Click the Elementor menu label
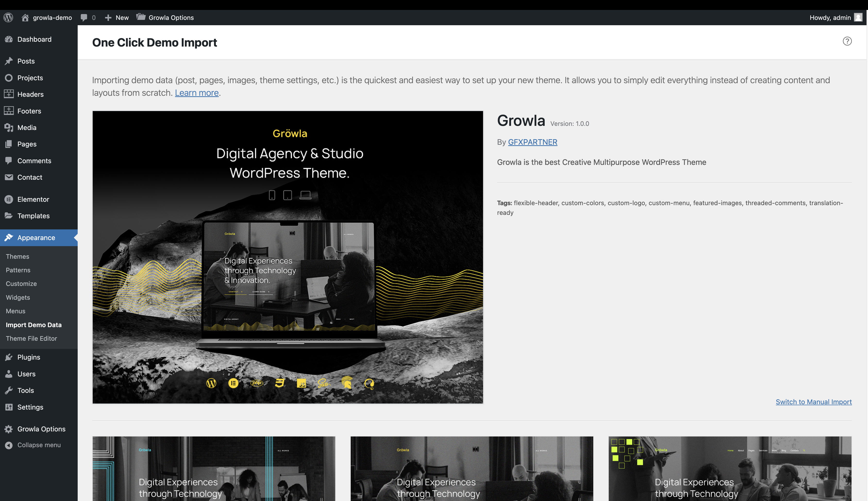The width and height of the screenshot is (868, 501). pos(33,199)
